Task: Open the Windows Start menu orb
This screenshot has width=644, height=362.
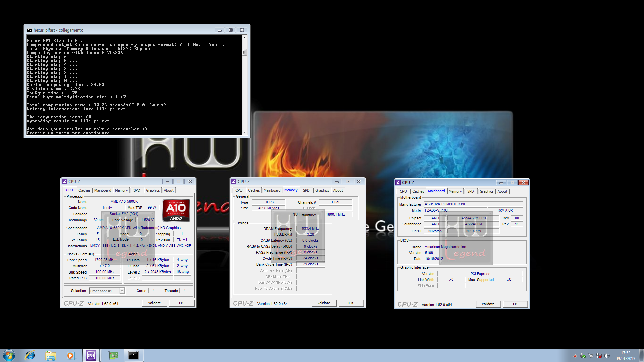Action: click(x=9, y=355)
